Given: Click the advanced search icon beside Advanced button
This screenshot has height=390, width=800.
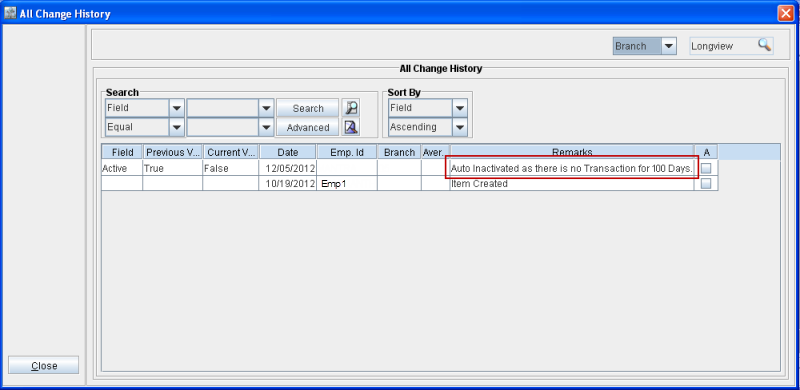Looking at the screenshot, I should [x=351, y=127].
